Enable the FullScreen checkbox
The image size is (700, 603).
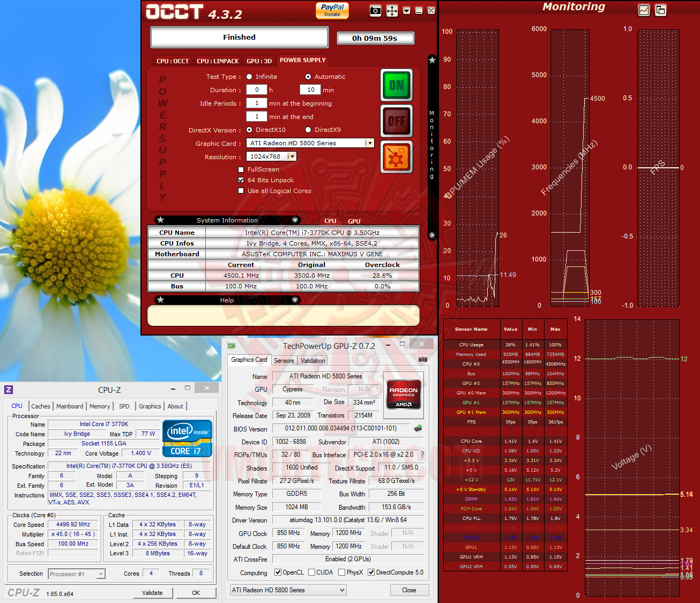click(x=241, y=169)
